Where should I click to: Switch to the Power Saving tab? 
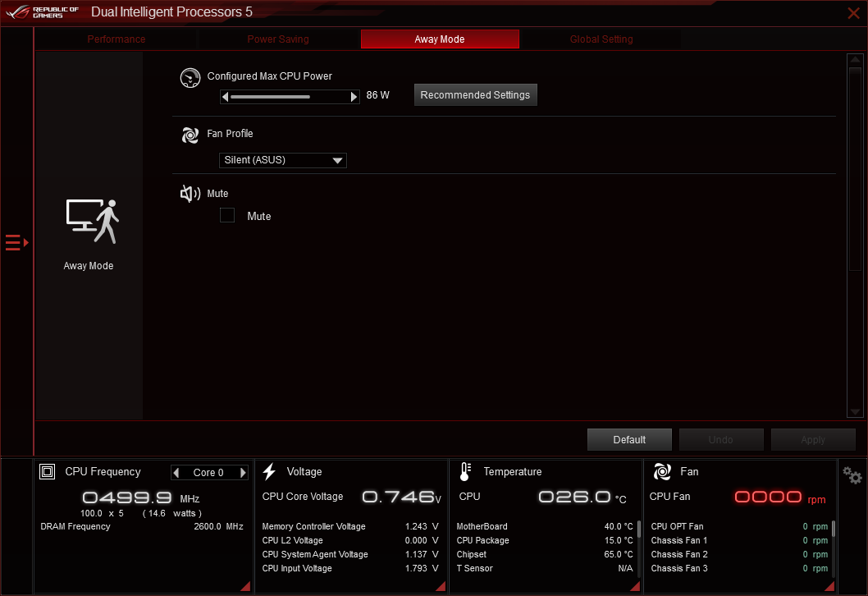pyautogui.click(x=278, y=39)
